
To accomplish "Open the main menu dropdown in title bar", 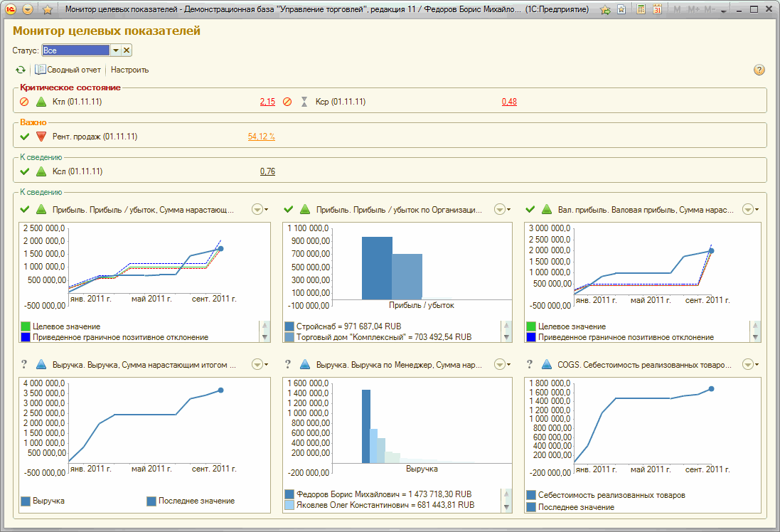I will pos(28,10).
